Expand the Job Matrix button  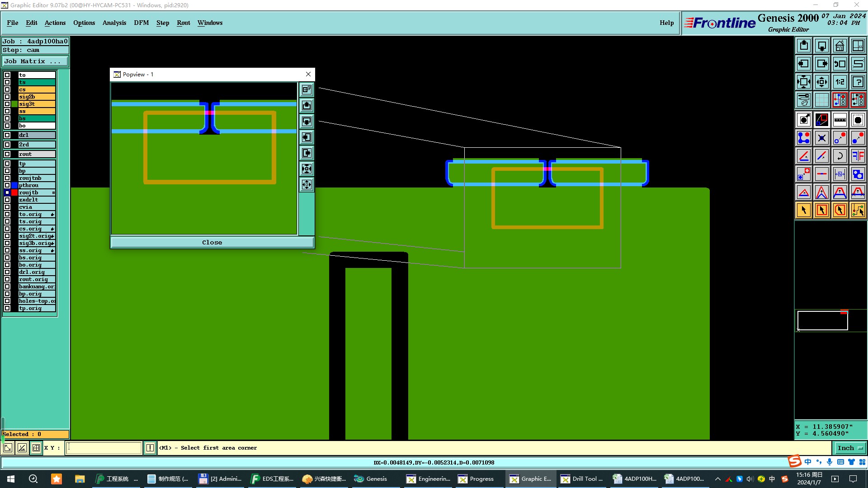[35, 61]
